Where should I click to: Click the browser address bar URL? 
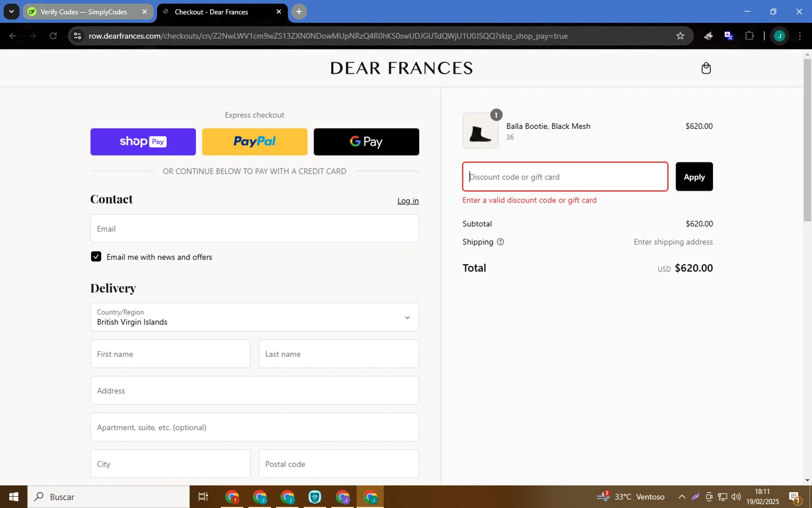[328, 36]
